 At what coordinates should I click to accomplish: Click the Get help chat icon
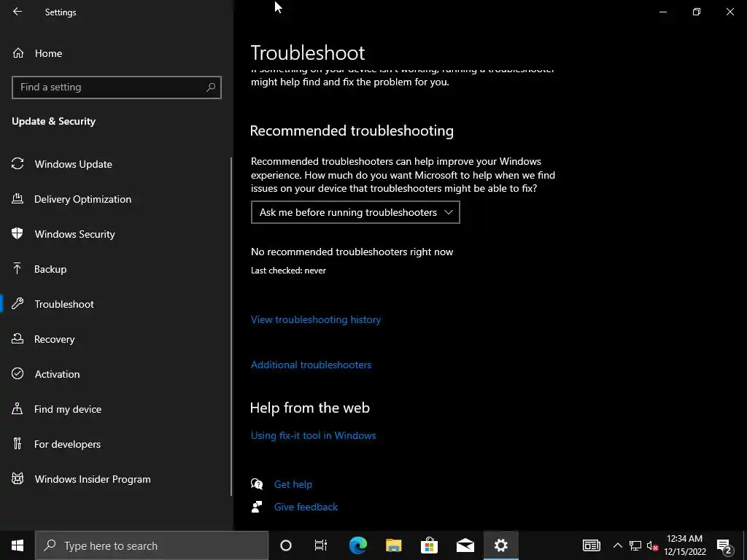point(257,484)
